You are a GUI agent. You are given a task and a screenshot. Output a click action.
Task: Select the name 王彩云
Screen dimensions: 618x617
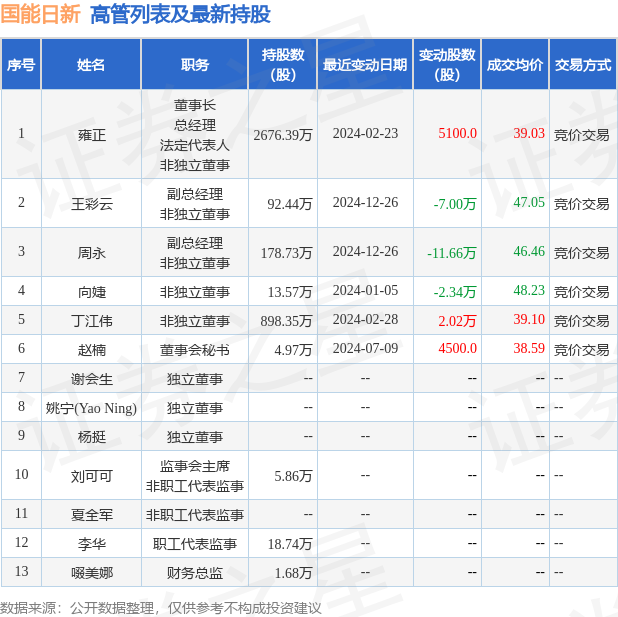pos(92,204)
